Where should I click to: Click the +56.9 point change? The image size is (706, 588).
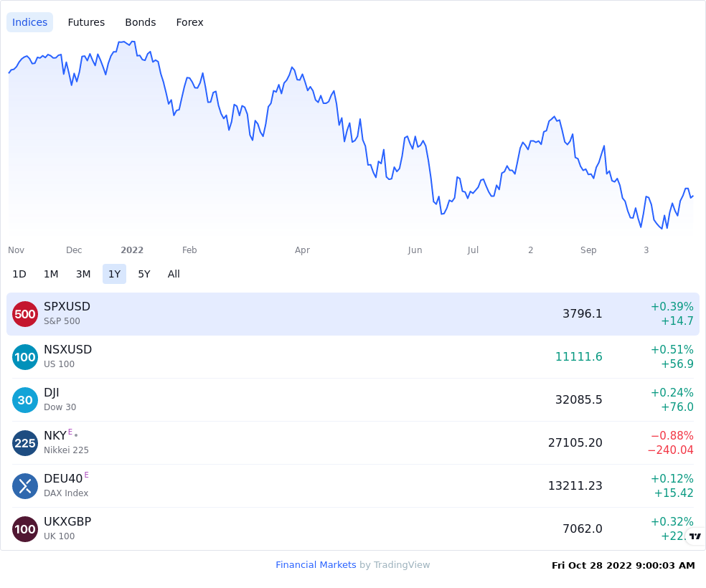[677, 364]
